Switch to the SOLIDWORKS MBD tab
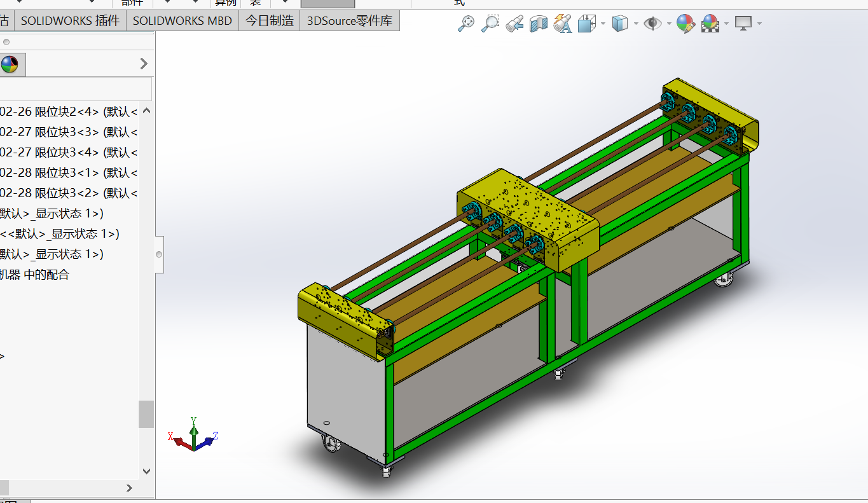The height and width of the screenshot is (503, 868). (x=183, y=20)
